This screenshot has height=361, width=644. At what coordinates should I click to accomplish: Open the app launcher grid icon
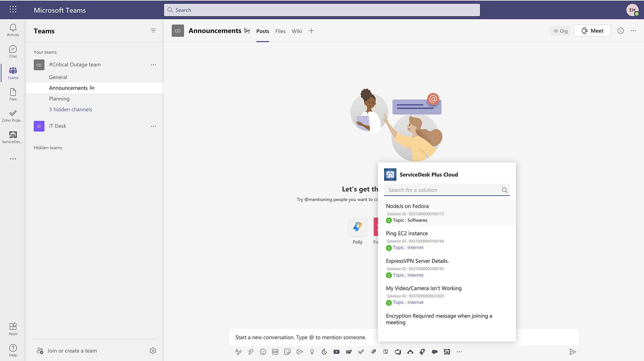tap(13, 10)
